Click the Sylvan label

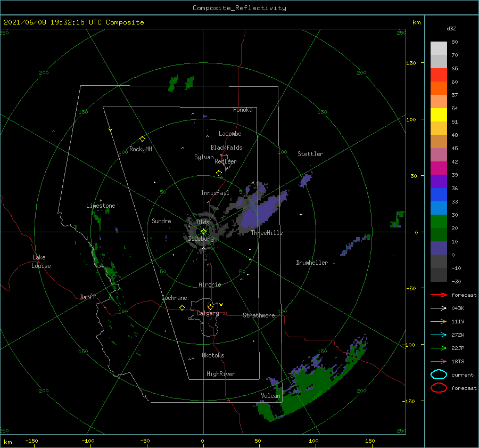pyautogui.click(x=204, y=157)
